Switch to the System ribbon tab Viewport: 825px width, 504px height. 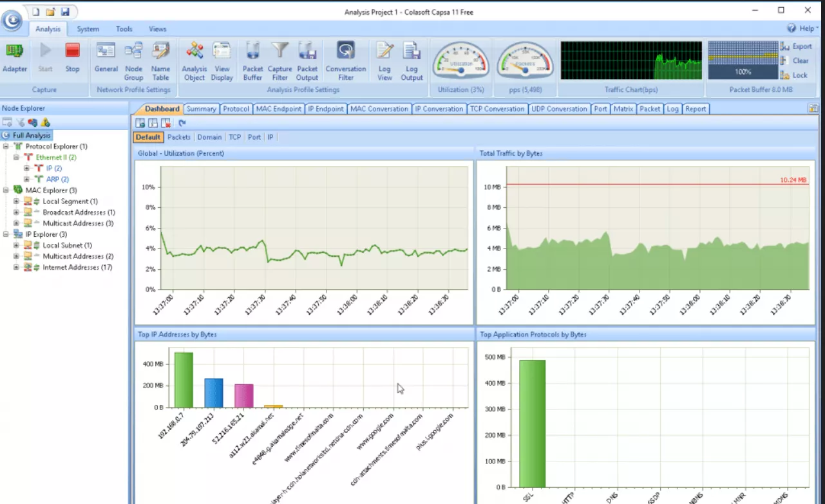coord(88,29)
